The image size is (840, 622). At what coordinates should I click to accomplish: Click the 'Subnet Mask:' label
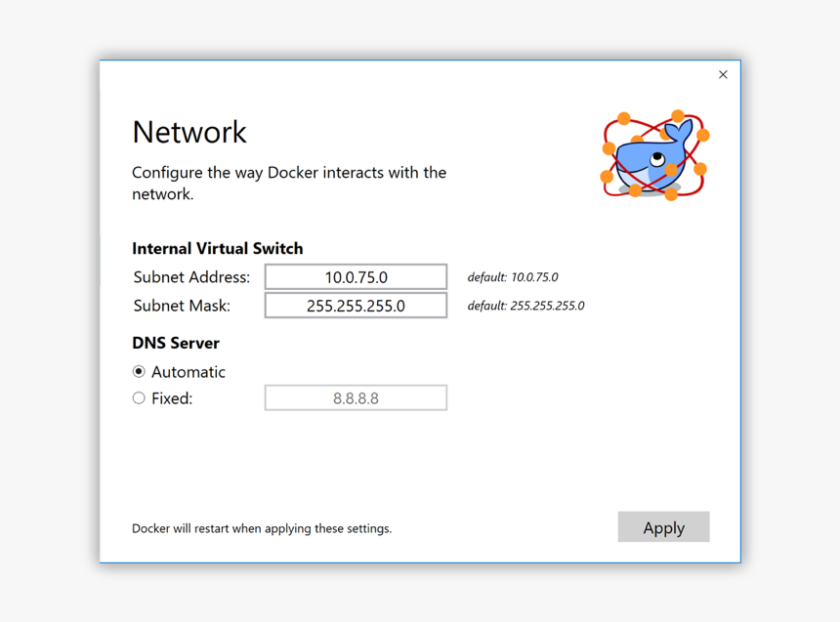click(182, 306)
